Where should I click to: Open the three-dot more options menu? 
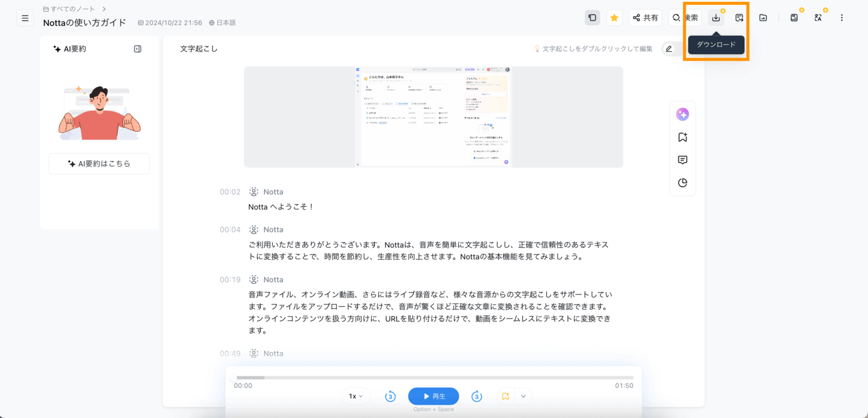[841, 18]
